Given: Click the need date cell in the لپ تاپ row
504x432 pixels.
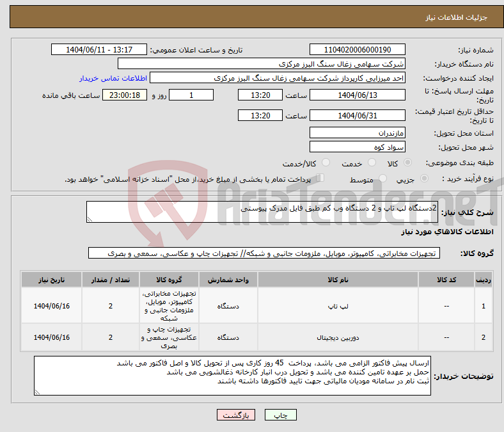Looking at the screenshot, I should [x=51, y=306].
